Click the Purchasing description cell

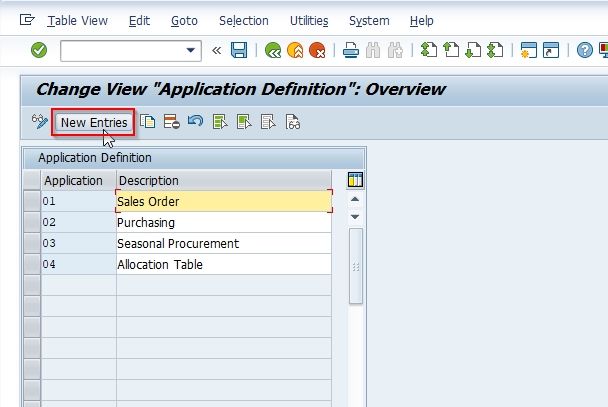pyautogui.click(x=224, y=222)
